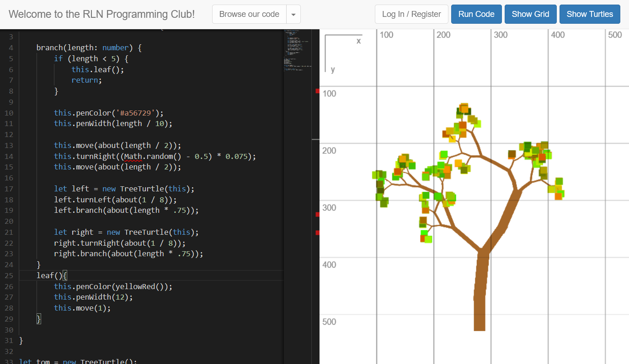Click the 'leaf(){' method declaration

tap(52, 275)
